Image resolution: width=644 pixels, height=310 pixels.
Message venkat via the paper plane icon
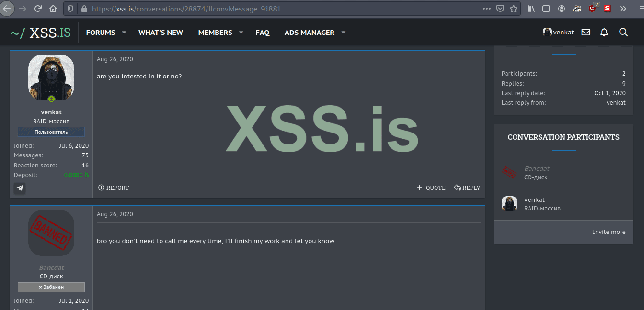coord(19,188)
